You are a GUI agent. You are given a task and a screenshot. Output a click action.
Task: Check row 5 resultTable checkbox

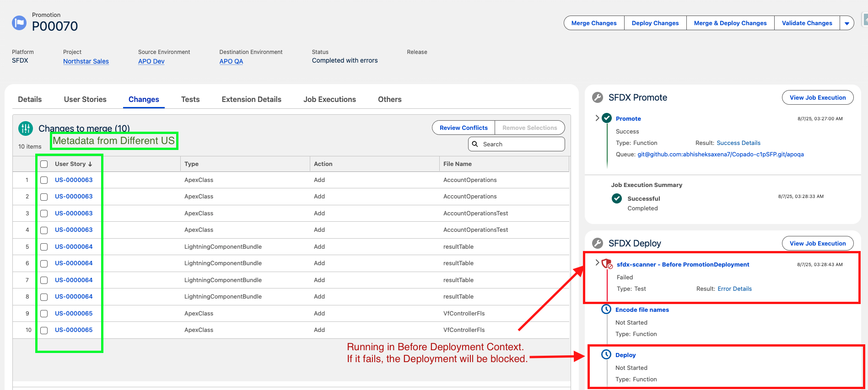coord(44,247)
